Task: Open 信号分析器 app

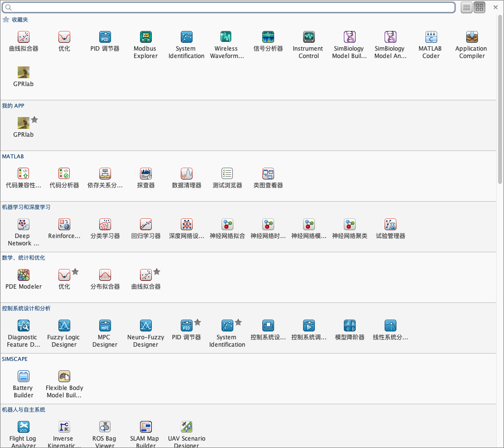Action: coord(268,42)
